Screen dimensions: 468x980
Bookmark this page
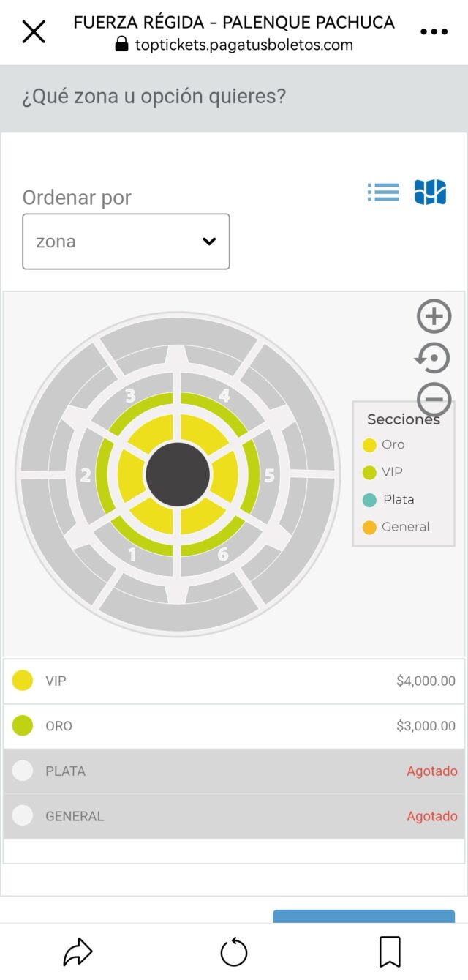pyautogui.click(x=390, y=952)
